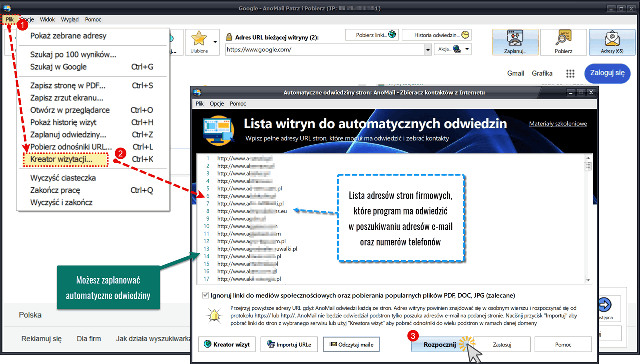This screenshot has width=640, height=364.
Task: Click the Reklamuj się footer link
Action: tap(41, 339)
